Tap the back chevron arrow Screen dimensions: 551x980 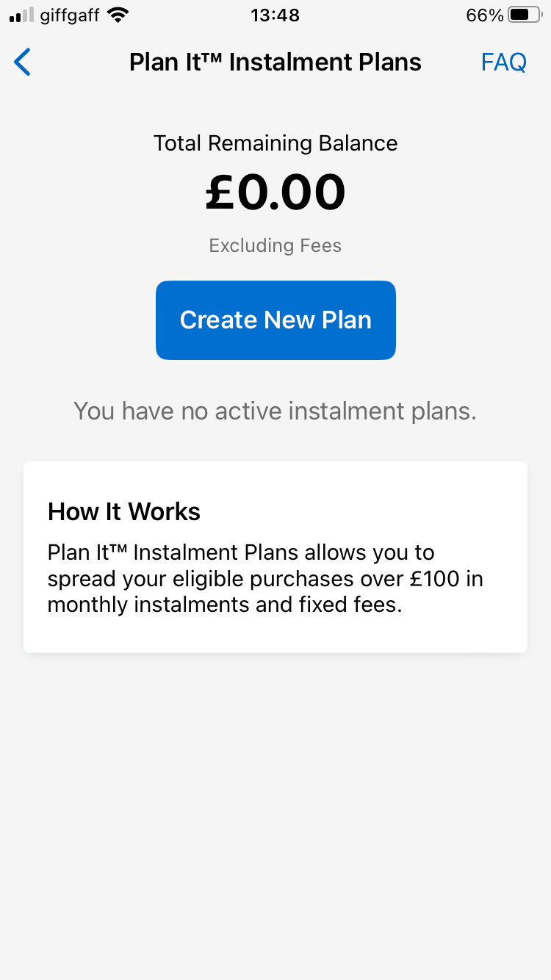coord(23,62)
